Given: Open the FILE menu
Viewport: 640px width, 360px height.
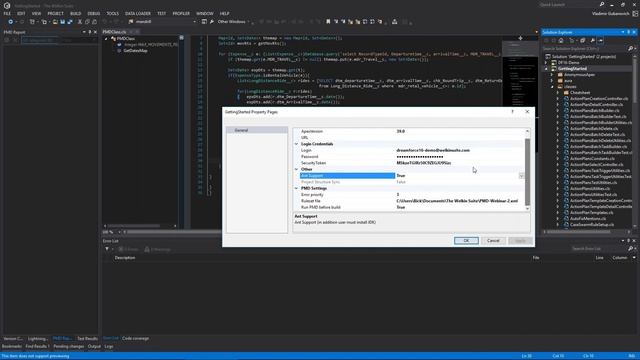Looking at the screenshot, I should click(7, 13).
